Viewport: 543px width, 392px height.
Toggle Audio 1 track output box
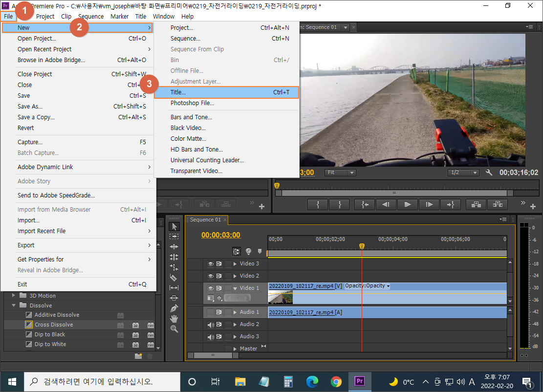tap(210, 312)
